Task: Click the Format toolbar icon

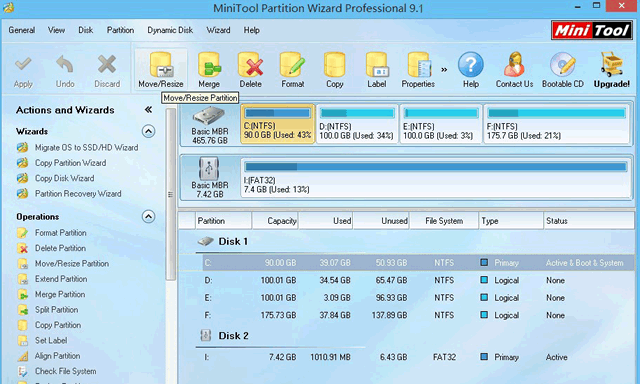Action: pos(292,65)
